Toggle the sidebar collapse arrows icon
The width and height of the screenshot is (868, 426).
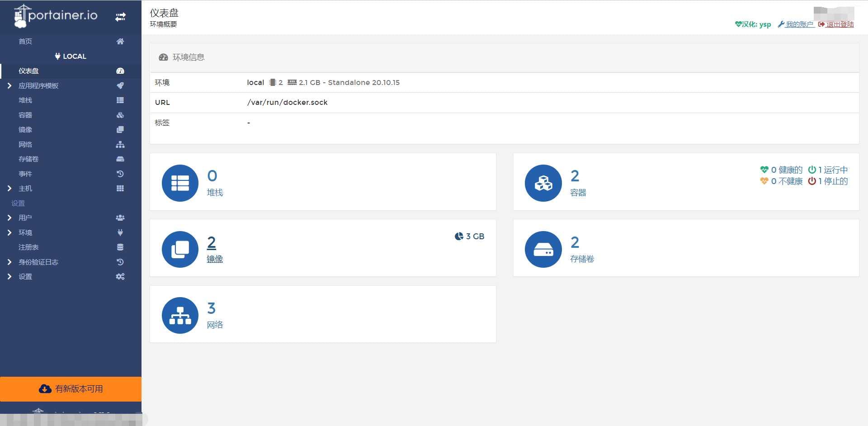click(x=120, y=17)
